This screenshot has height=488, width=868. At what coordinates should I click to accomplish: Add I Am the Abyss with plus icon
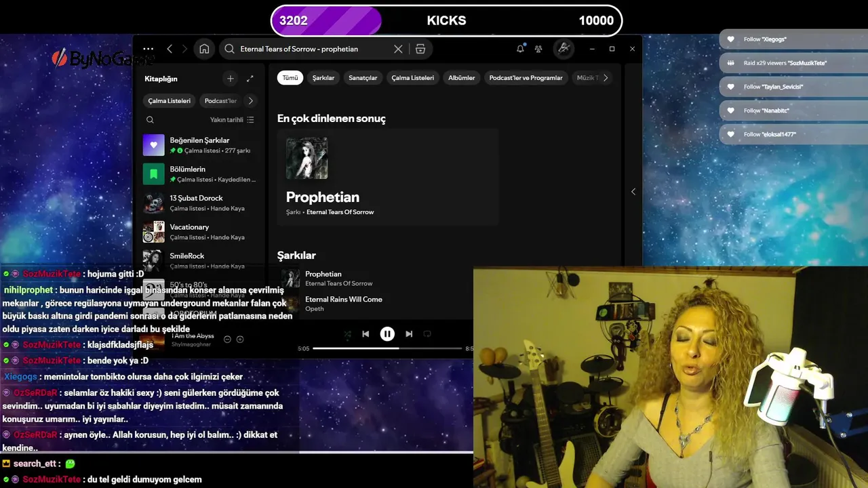pos(240,339)
